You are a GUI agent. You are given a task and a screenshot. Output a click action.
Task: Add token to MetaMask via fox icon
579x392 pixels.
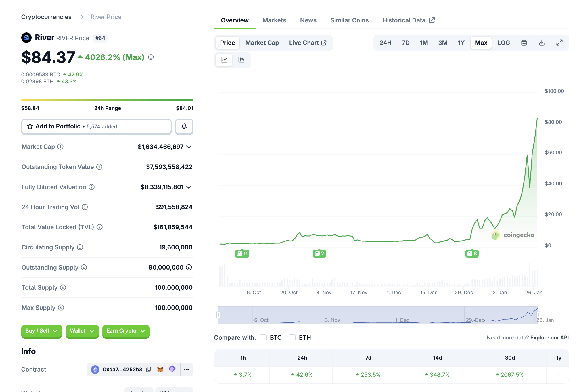pos(160,369)
